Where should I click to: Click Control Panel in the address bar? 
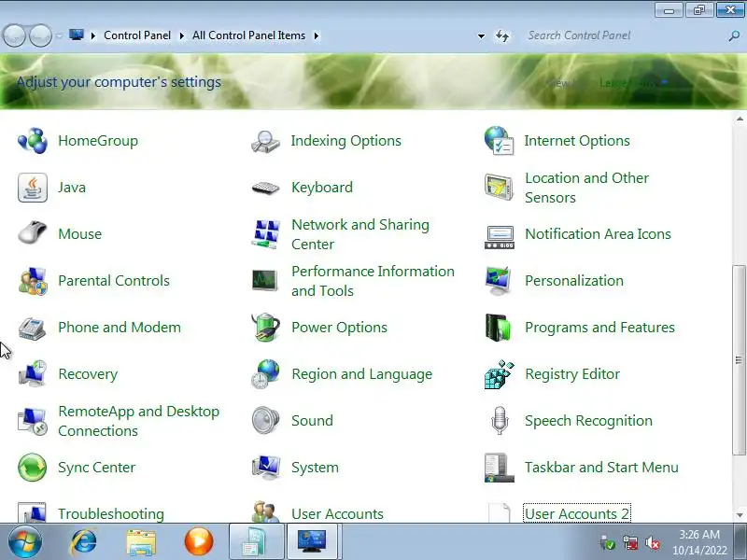137,35
